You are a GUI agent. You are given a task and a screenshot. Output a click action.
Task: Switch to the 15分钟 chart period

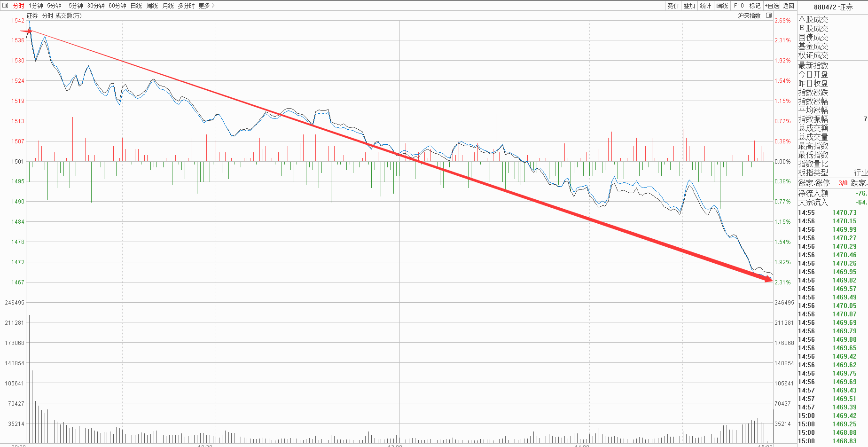[x=74, y=6]
